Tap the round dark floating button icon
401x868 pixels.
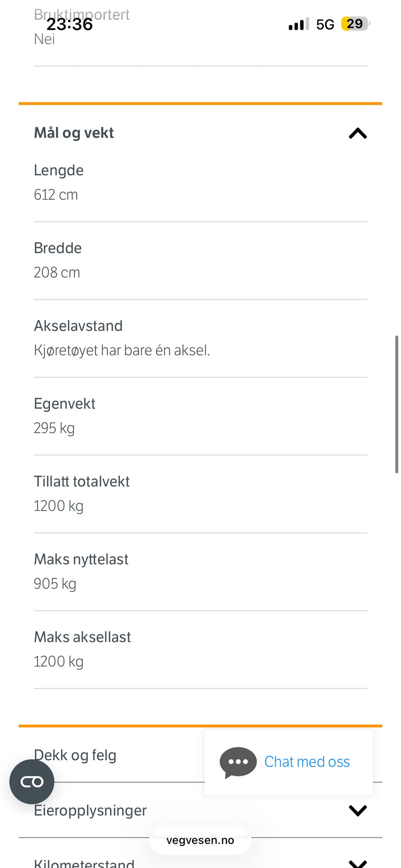click(x=32, y=781)
